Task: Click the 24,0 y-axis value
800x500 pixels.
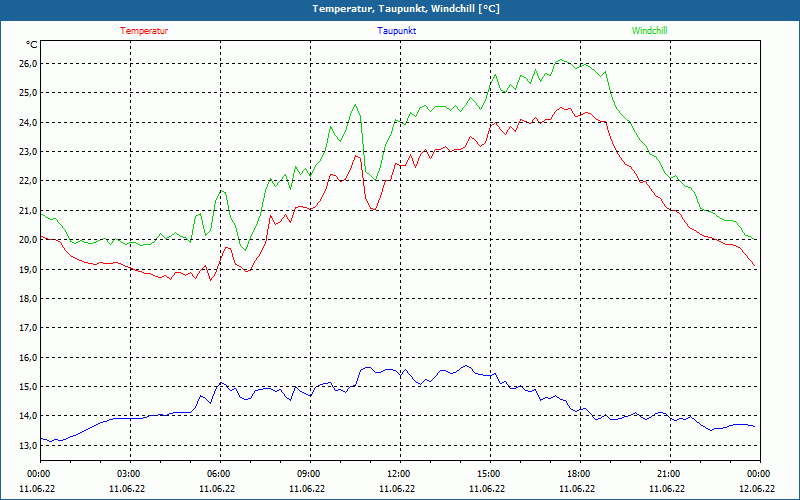Action: [x=29, y=122]
